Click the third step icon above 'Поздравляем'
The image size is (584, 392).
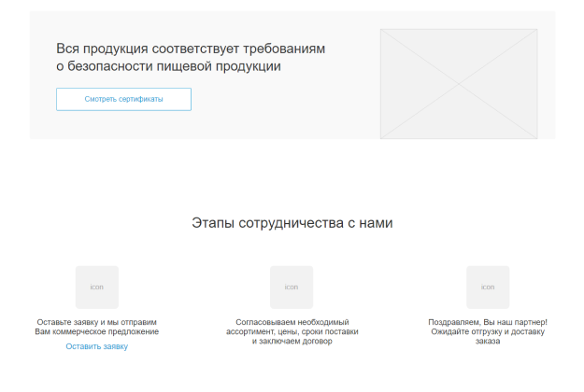click(488, 287)
